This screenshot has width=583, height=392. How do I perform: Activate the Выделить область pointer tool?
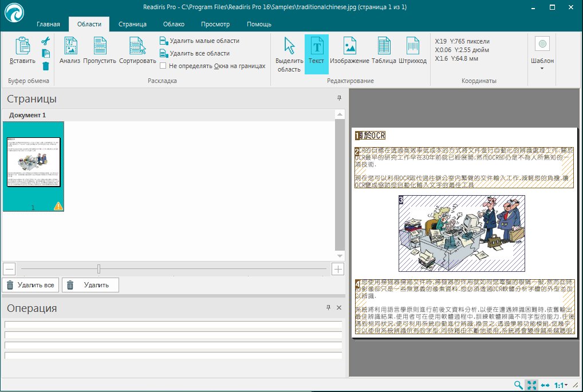pos(289,54)
